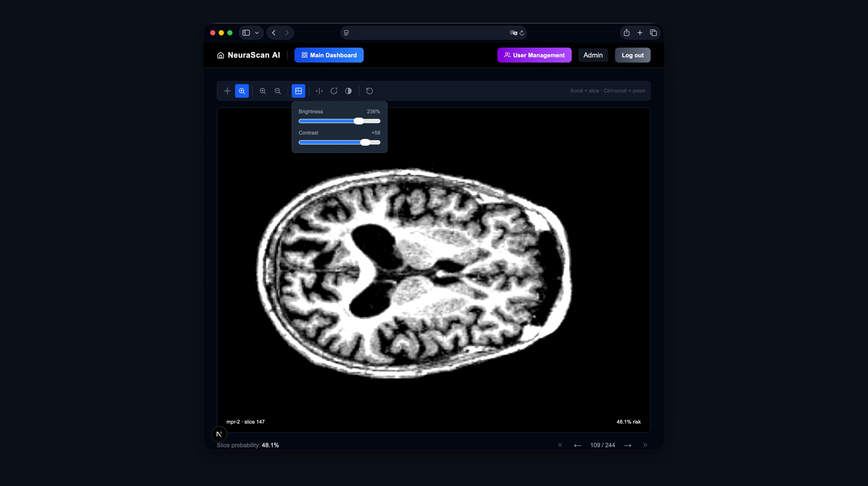Click the 'mpr-2 · slice 147' label
The image size is (868, 486).
point(245,422)
